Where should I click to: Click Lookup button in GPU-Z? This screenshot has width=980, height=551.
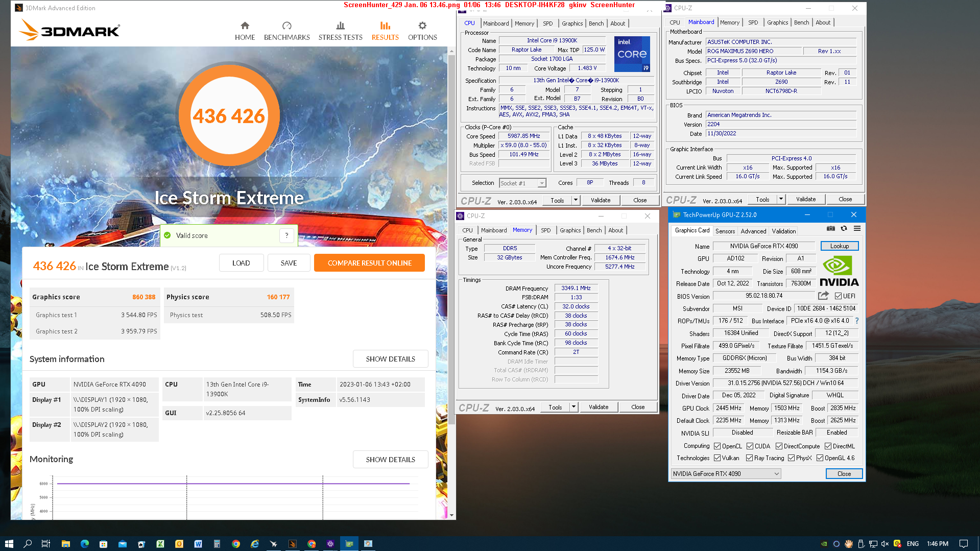pyautogui.click(x=839, y=246)
